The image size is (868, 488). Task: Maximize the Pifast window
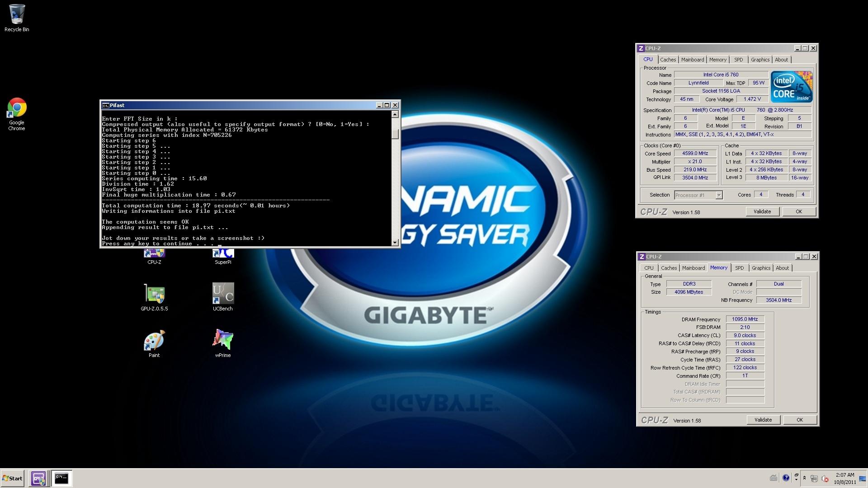pyautogui.click(x=387, y=105)
